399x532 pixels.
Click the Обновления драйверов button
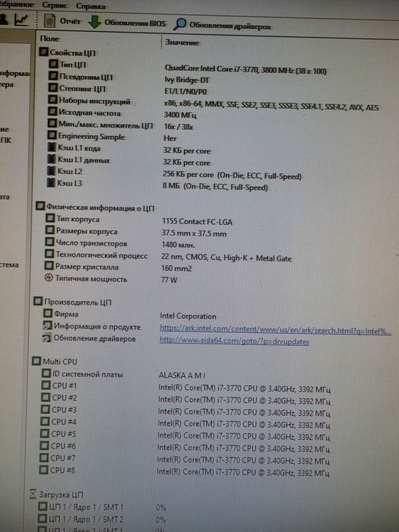click(x=222, y=24)
